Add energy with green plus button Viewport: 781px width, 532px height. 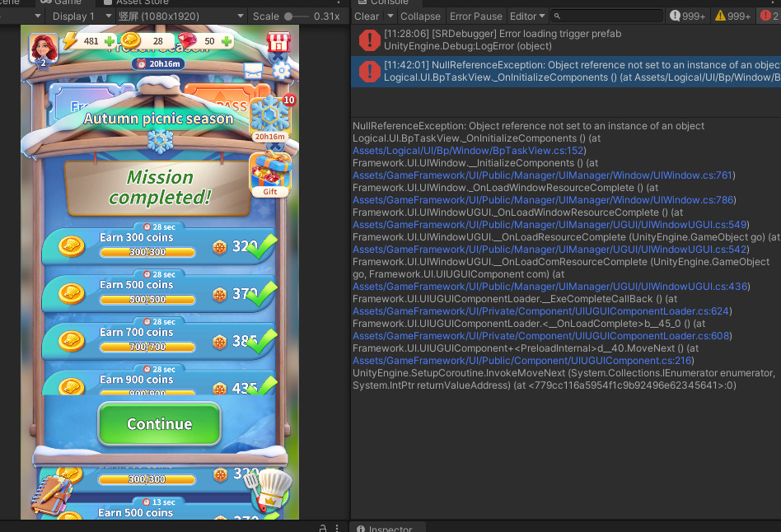coord(110,41)
